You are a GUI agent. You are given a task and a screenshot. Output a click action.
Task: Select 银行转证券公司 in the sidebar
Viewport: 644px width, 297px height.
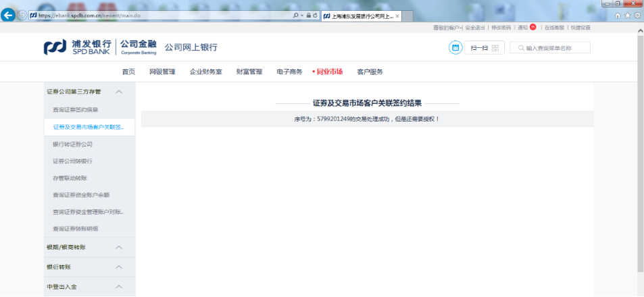72,144
